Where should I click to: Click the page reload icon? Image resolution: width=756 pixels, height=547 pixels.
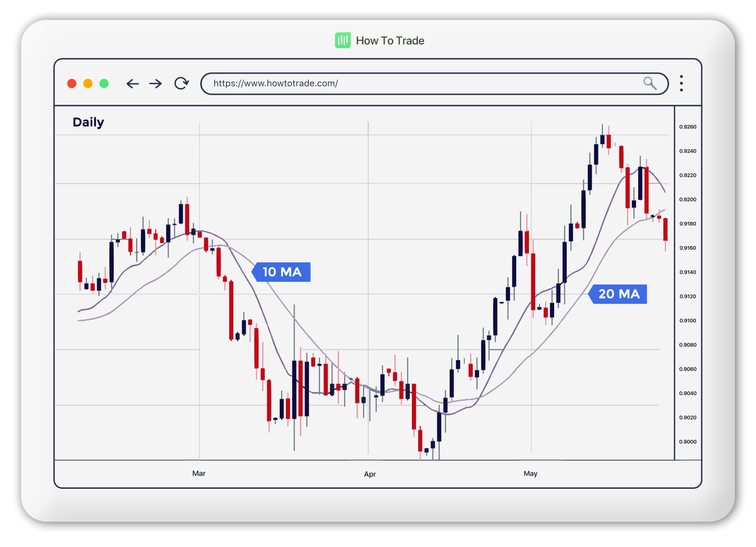click(x=181, y=84)
